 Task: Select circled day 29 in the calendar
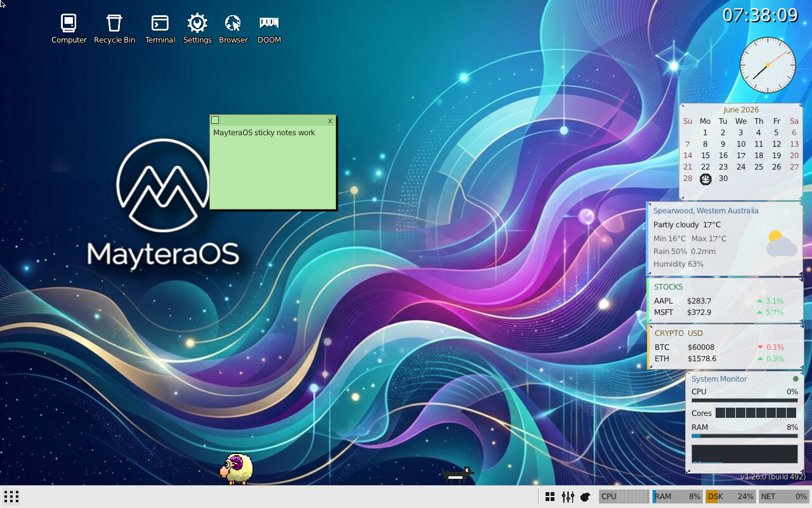[x=705, y=179]
